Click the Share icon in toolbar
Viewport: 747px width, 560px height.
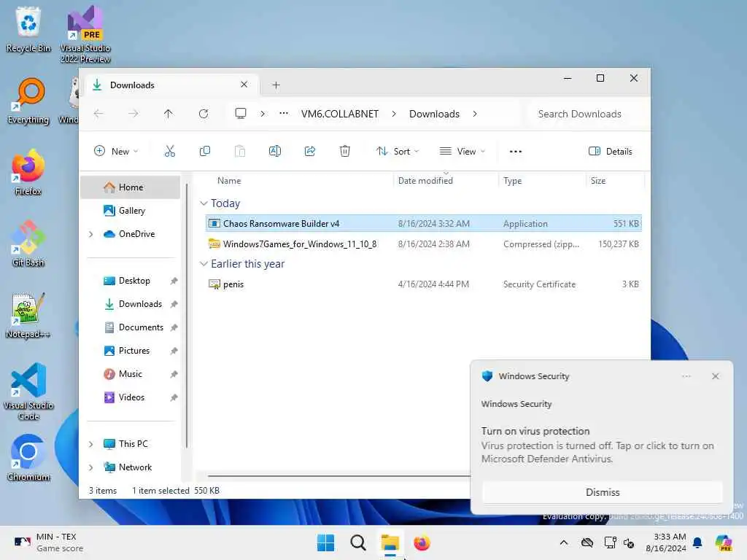(x=309, y=152)
